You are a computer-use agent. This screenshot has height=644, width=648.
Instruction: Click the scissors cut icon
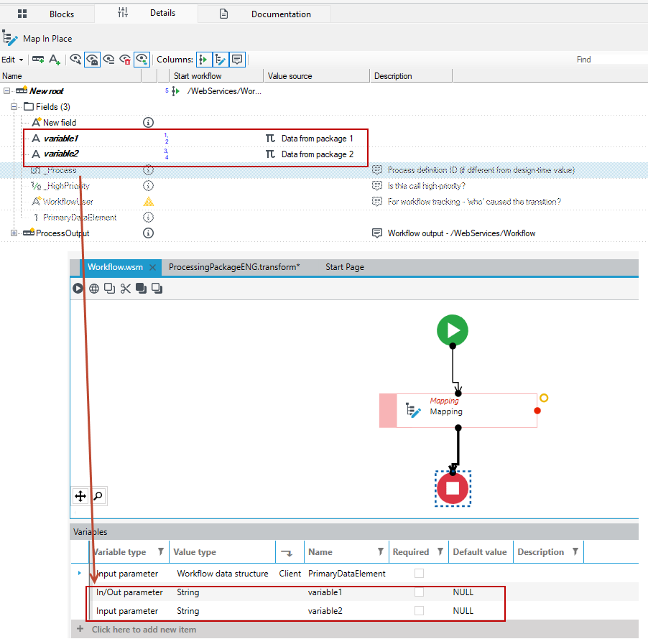pos(125,289)
